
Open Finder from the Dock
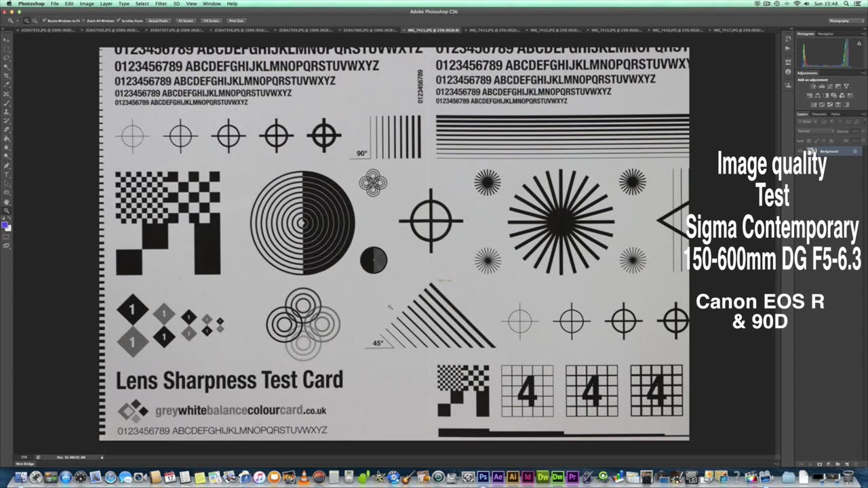(x=21, y=477)
